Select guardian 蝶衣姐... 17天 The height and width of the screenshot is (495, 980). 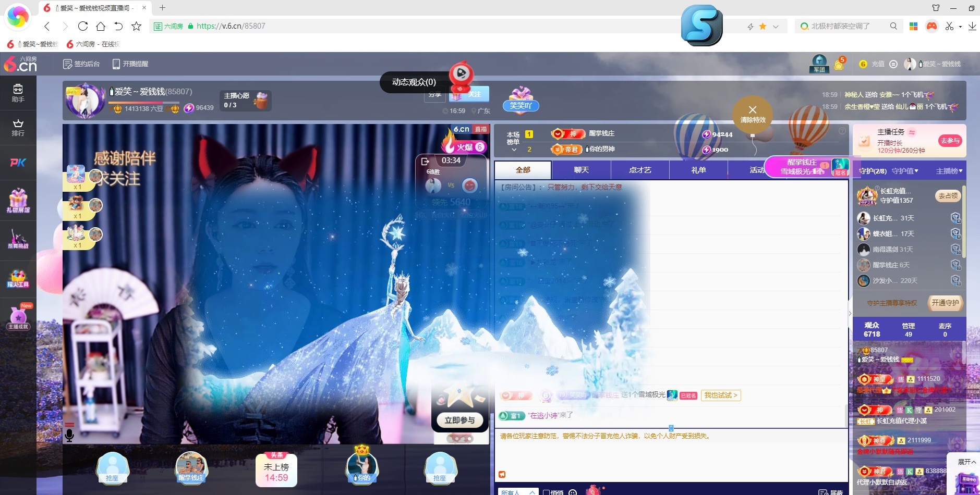point(908,233)
